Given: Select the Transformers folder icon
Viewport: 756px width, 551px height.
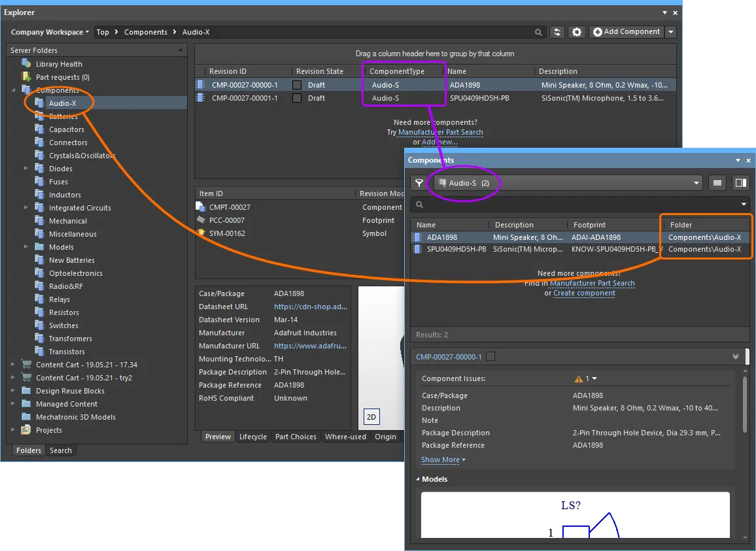Looking at the screenshot, I should click(x=39, y=338).
